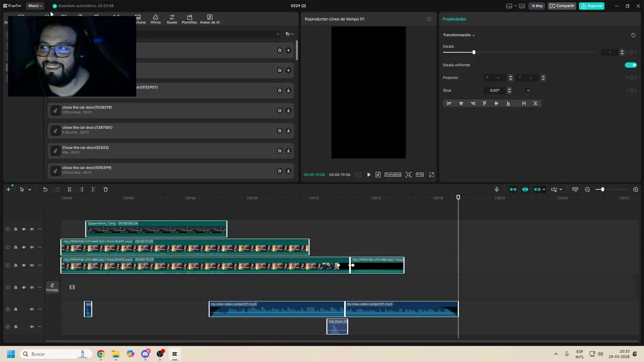Favorite Close the car door(52822) with star
This screenshot has height=362, width=644.
[280, 151]
